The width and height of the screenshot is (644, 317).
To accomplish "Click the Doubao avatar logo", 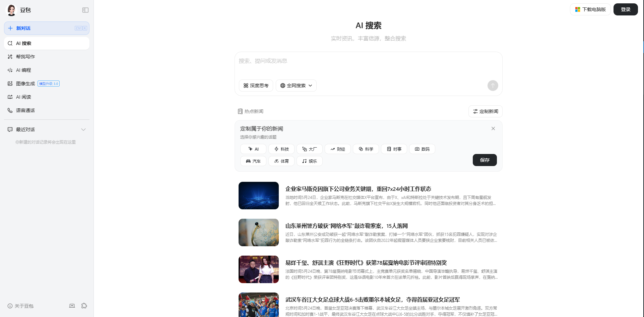I will pos(11,10).
